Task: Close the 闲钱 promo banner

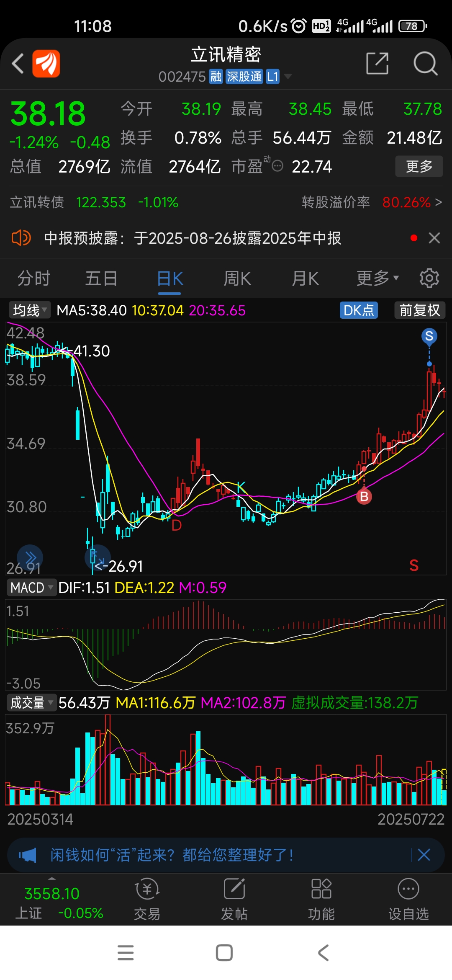Action: 424,855
